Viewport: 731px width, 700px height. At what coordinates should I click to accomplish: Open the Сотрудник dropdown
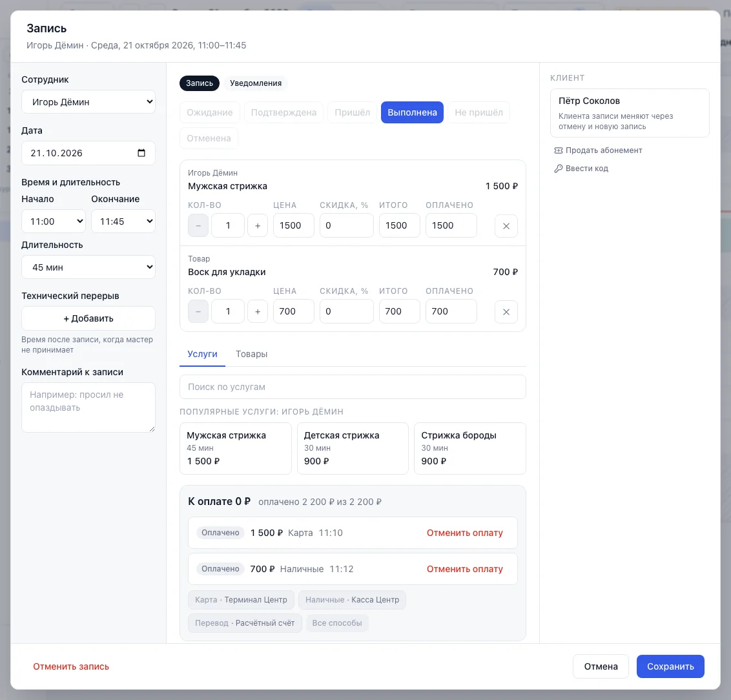88,101
